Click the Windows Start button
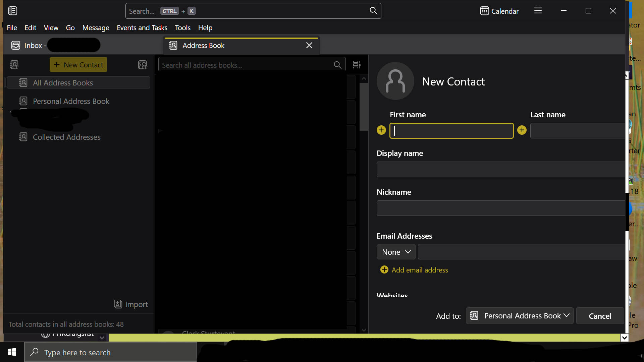The height and width of the screenshot is (362, 644). [12, 352]
